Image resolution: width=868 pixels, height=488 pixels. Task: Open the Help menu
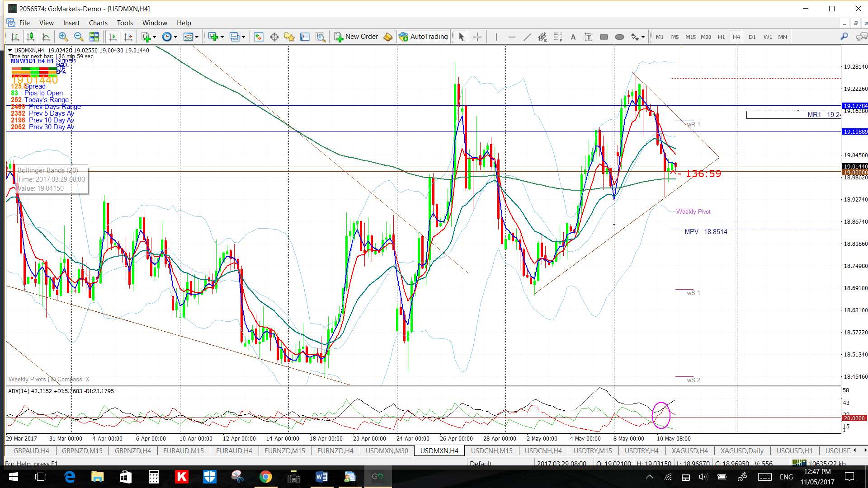(x=184, y=23)
